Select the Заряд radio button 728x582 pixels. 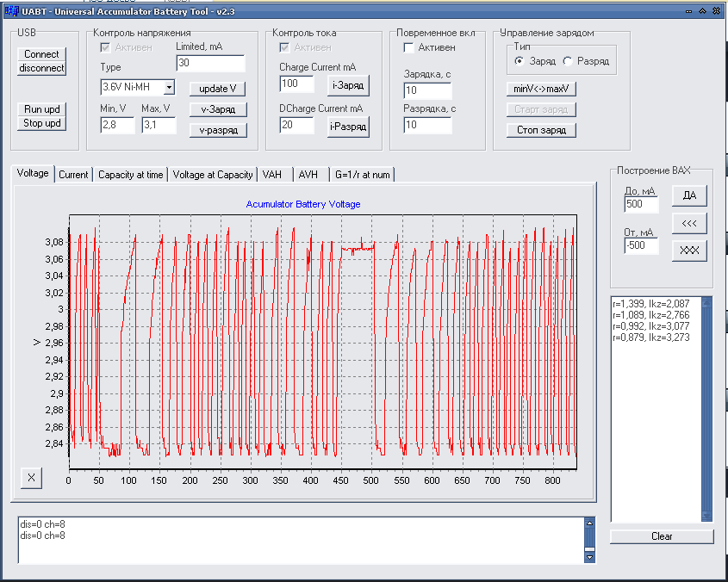pos(520,61)
